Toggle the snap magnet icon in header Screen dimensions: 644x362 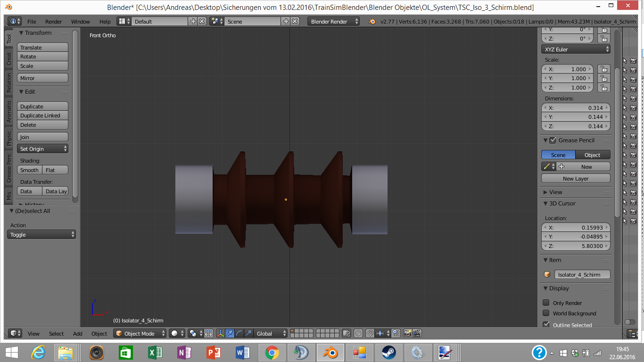point(370,333)
